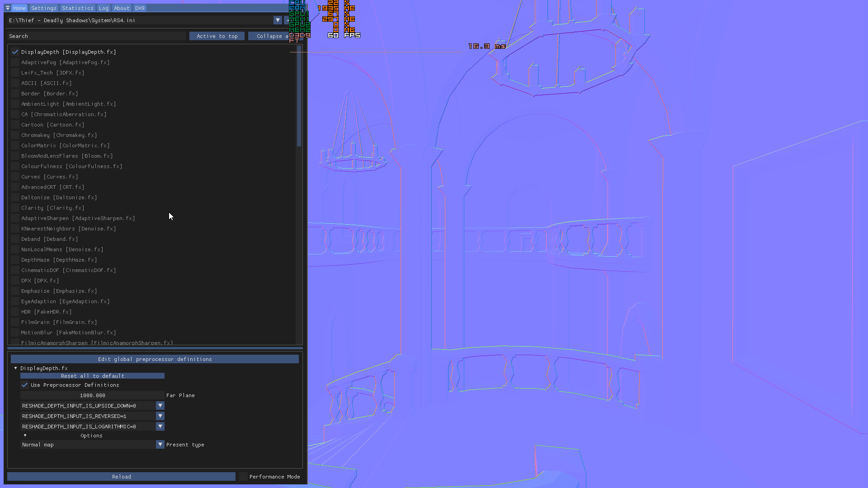The image size is (868, 488).
Task: Enable the DepthHaze effect checkbox
Action: pos(15,260)
